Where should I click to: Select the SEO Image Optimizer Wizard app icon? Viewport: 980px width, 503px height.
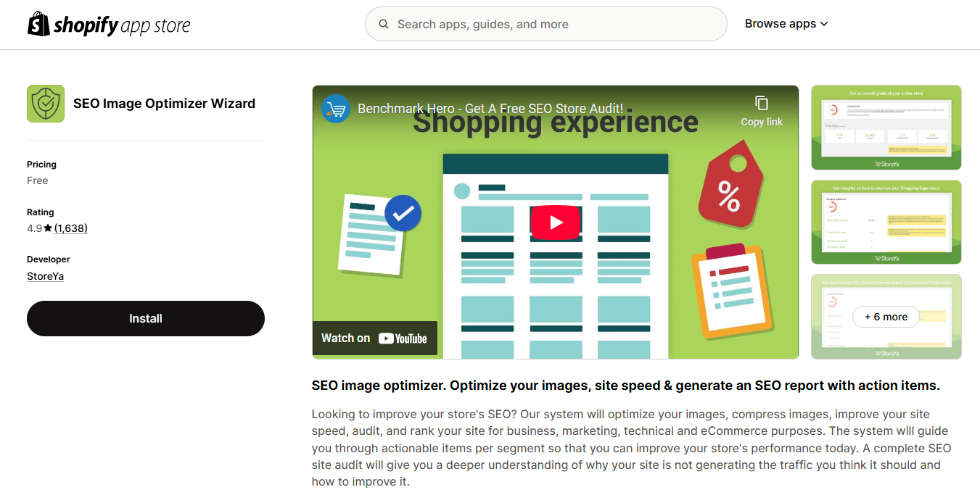pos(45,103)
